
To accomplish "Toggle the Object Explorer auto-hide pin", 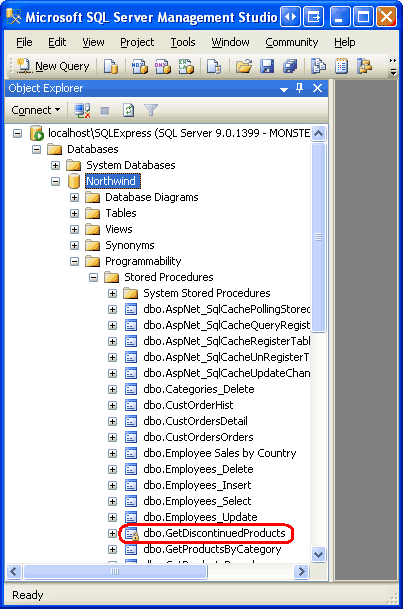I will tap(299, 88).
